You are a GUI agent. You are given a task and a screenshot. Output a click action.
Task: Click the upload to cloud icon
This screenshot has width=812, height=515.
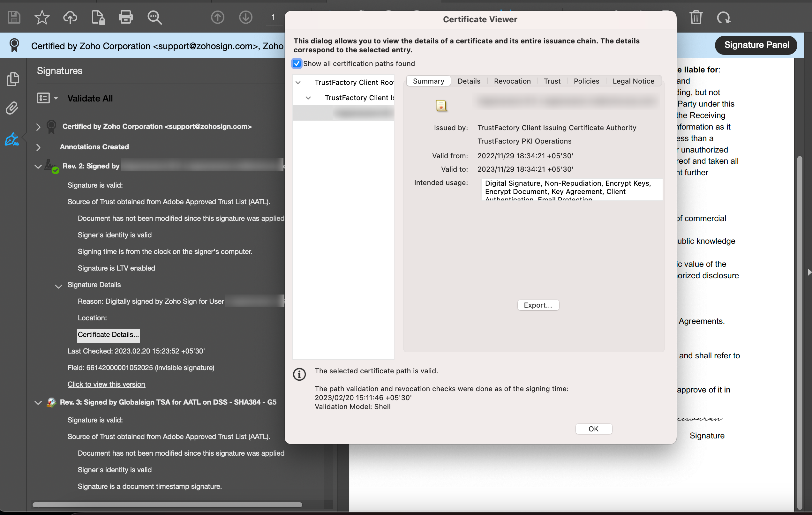point(70,17)
